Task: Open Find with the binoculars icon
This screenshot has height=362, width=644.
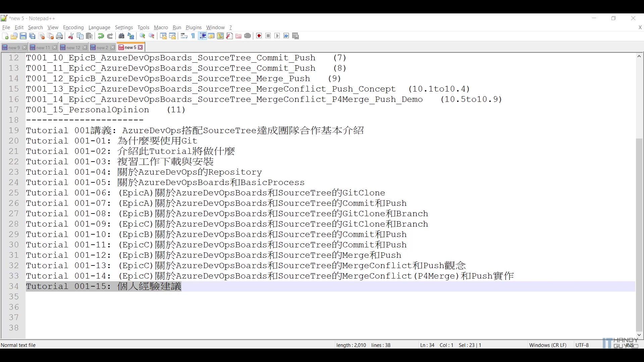Action: [x=121, y=36]
